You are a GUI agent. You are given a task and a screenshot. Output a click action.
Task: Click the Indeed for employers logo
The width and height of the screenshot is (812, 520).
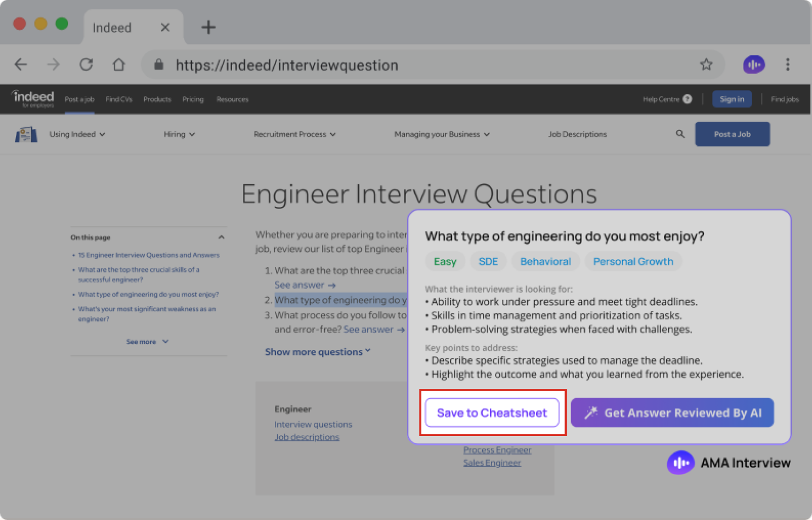pyautogui.click(x=33, y=99)
